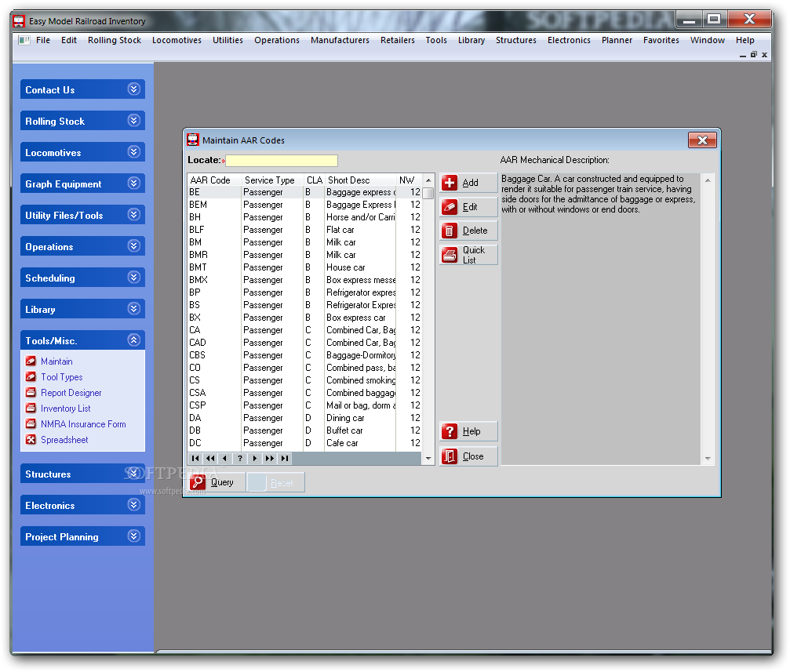Image resolution: width=790 pixels, height=672 pixels.
Task: Jump to first record in navigator
Action: pyautogui.click(x=195, y=458)
